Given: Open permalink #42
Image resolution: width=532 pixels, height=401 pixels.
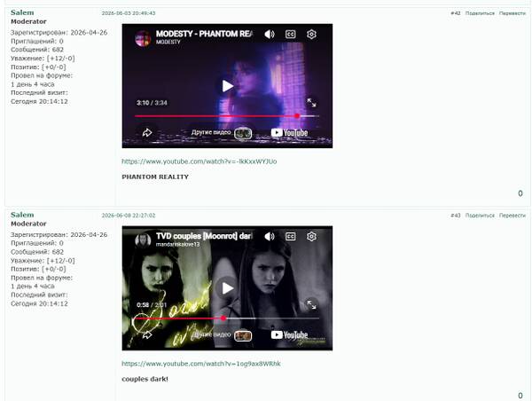Looking at the screenshot, I should coord(456,13).
